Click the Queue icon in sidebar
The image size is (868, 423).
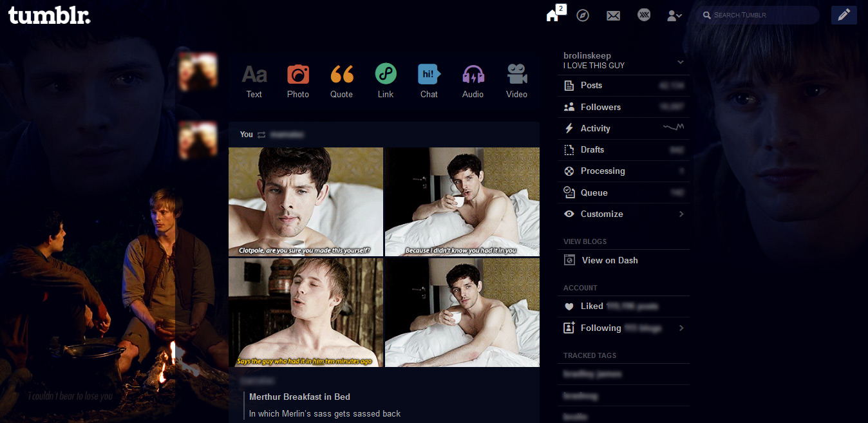point(569,193)
